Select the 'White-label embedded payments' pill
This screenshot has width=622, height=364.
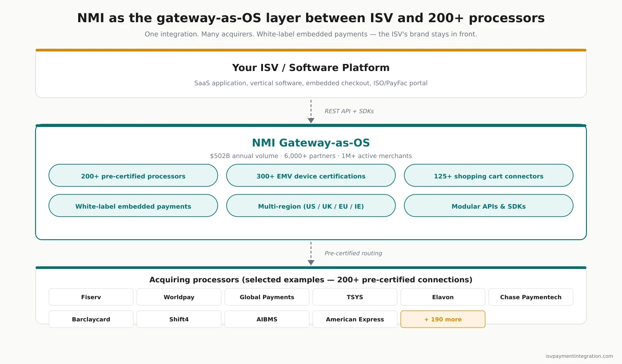133,206
